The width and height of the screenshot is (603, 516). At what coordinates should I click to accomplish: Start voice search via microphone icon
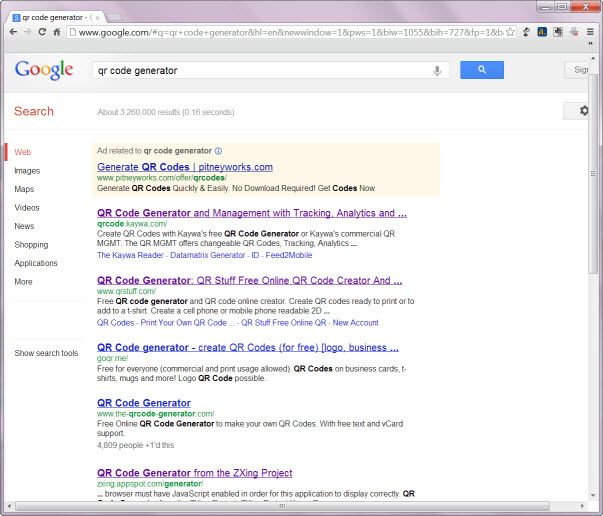(437, 71)
